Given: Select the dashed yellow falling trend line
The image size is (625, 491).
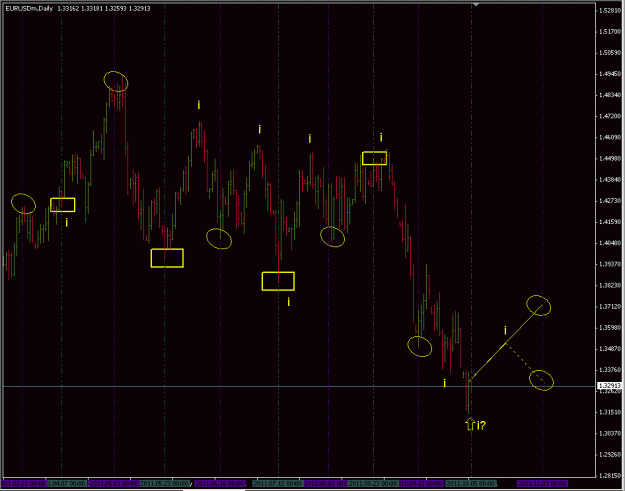Looking at the screenshot, I should [524, 362].
